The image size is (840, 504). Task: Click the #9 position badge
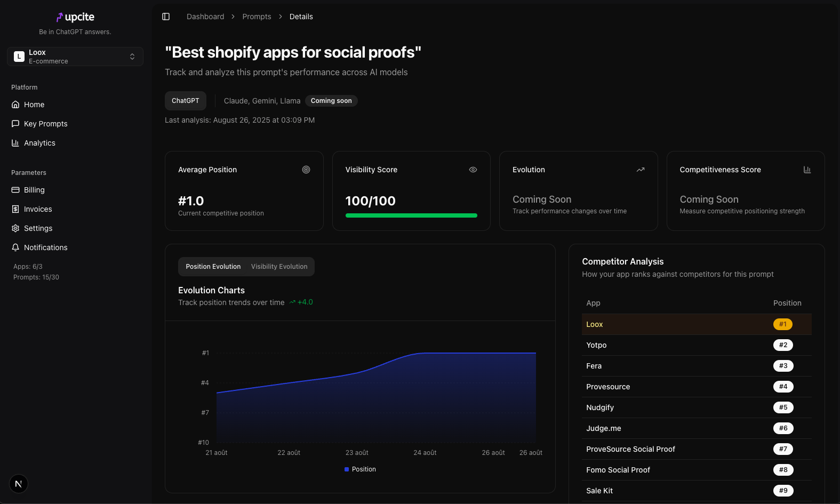[x=783, y=491]
